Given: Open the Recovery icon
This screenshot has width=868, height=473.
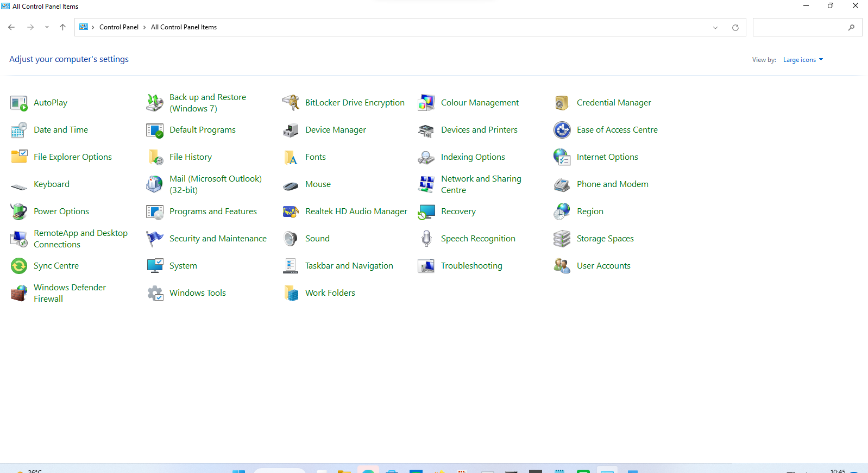Looking at the screenshot, I should click(x=426, y=211).
